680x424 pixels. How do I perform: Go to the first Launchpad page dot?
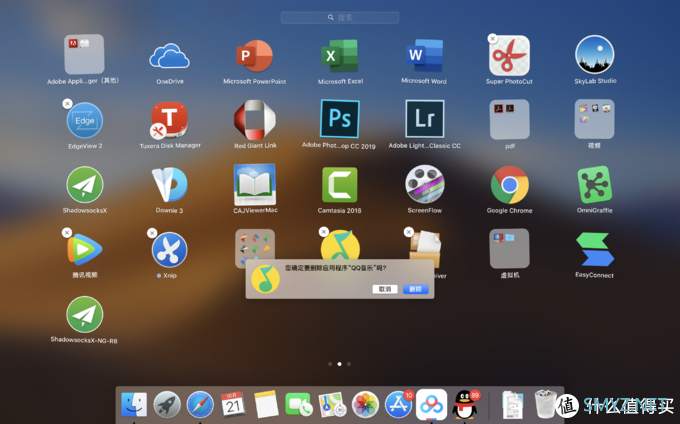coord(330,364)
